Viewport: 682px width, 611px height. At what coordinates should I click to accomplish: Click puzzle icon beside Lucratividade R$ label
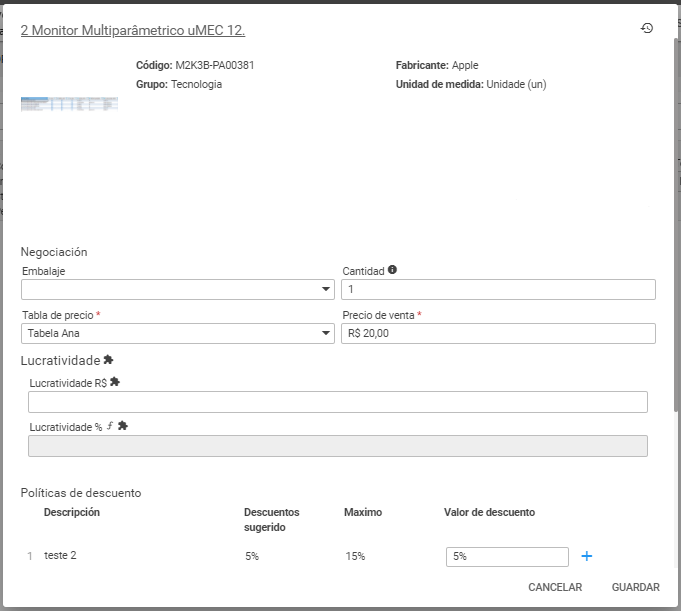(115, 382)
